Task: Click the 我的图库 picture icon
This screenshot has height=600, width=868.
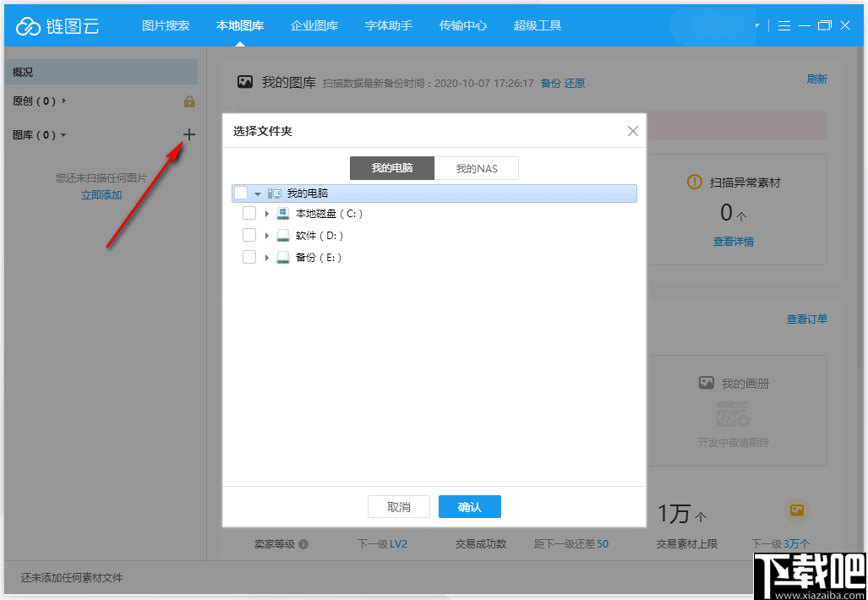Action: click(245, 81)
